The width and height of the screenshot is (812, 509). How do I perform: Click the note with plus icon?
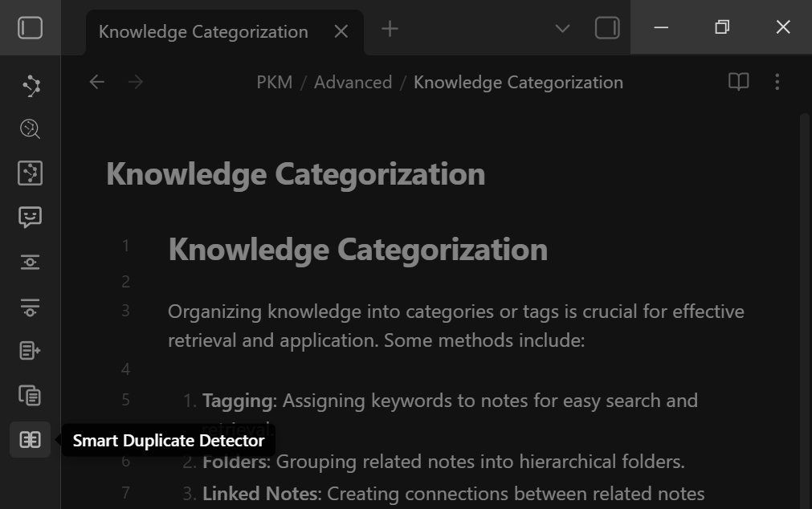point(31,351)
